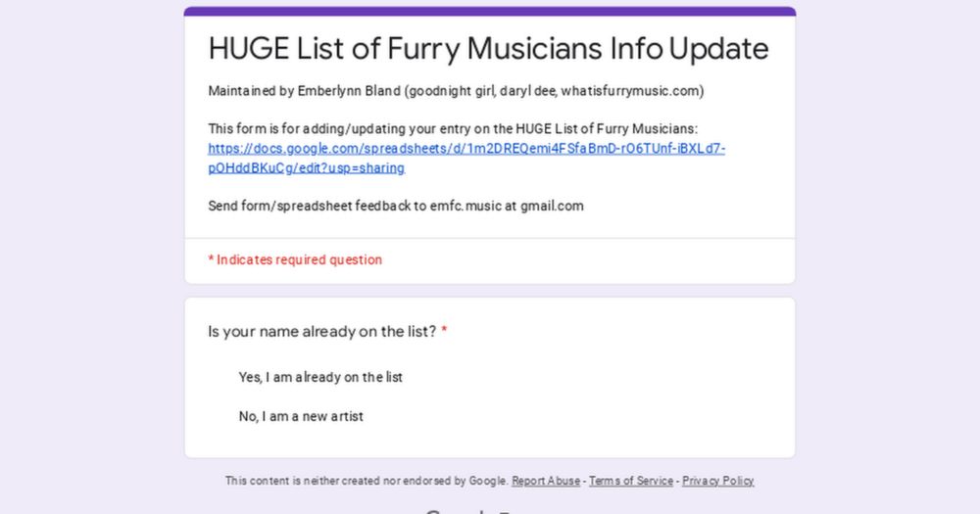980x514 pixels.
Task: Click the "Is your name already on the list?" question
Action: click(321, 332)
